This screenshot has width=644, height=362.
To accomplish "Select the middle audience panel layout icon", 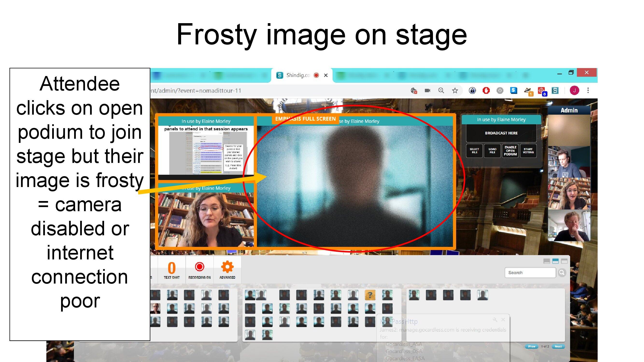I will click(555, 261).
